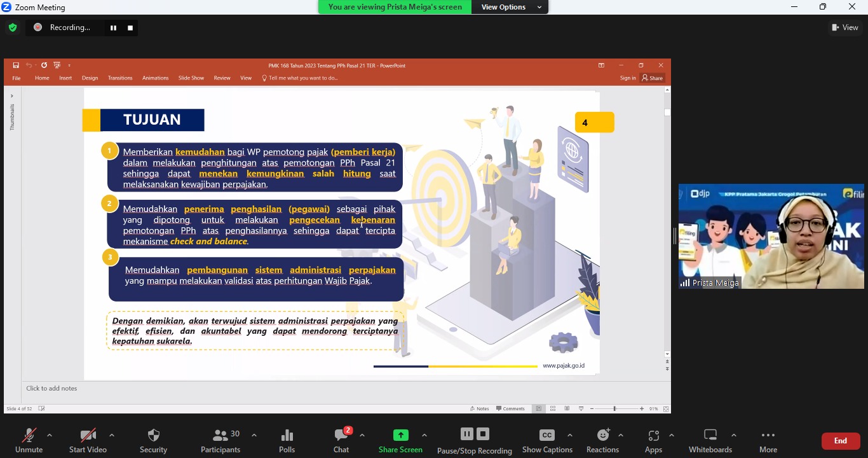Open the Whiteboards tool
The image size is (868, 458).
(x=710, y=440)
